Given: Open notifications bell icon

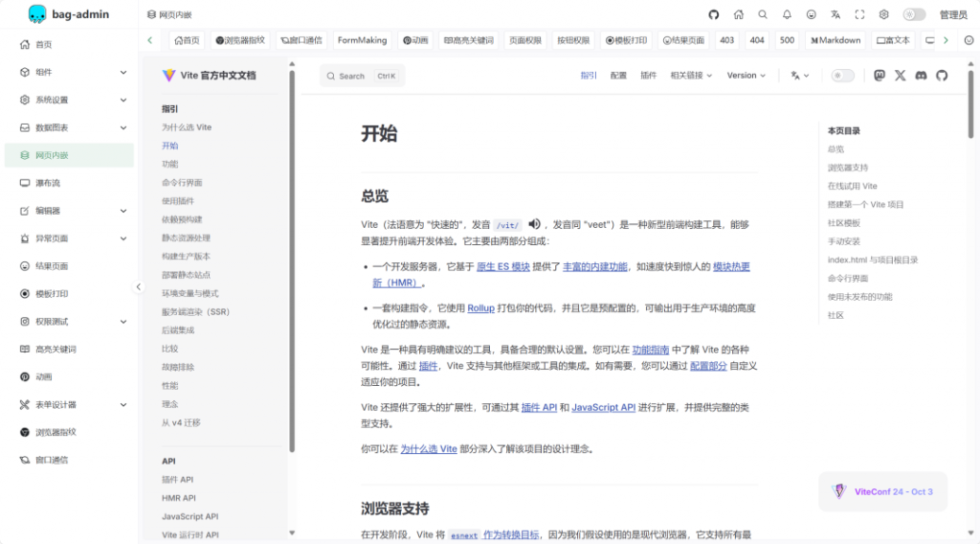Looking at the screenshot, I should click(x=787, y=14).
